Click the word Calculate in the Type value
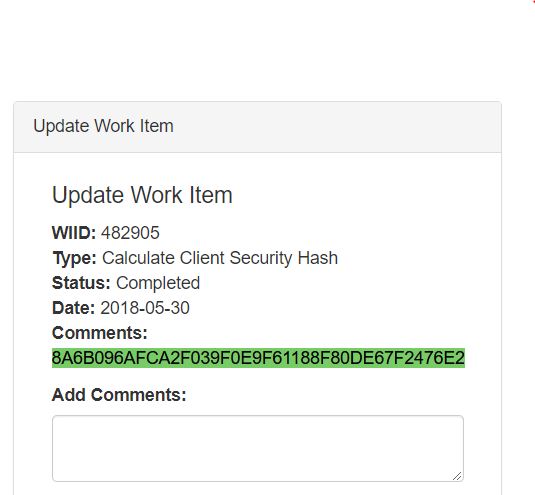 tap(139, 258)
